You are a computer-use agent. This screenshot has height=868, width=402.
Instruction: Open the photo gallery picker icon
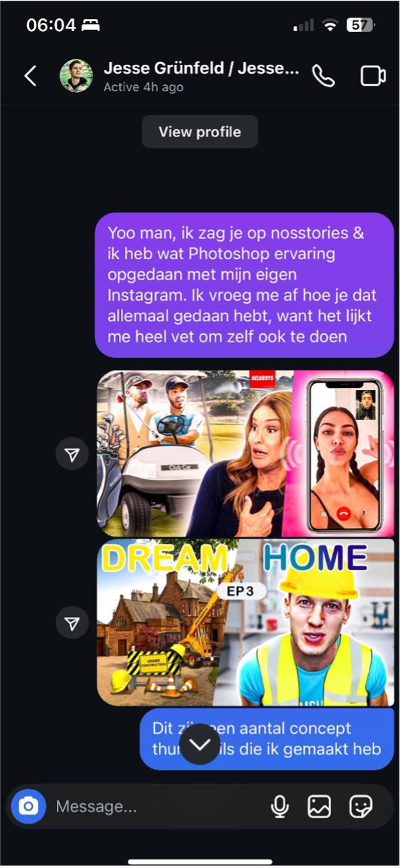click(319, 806)
